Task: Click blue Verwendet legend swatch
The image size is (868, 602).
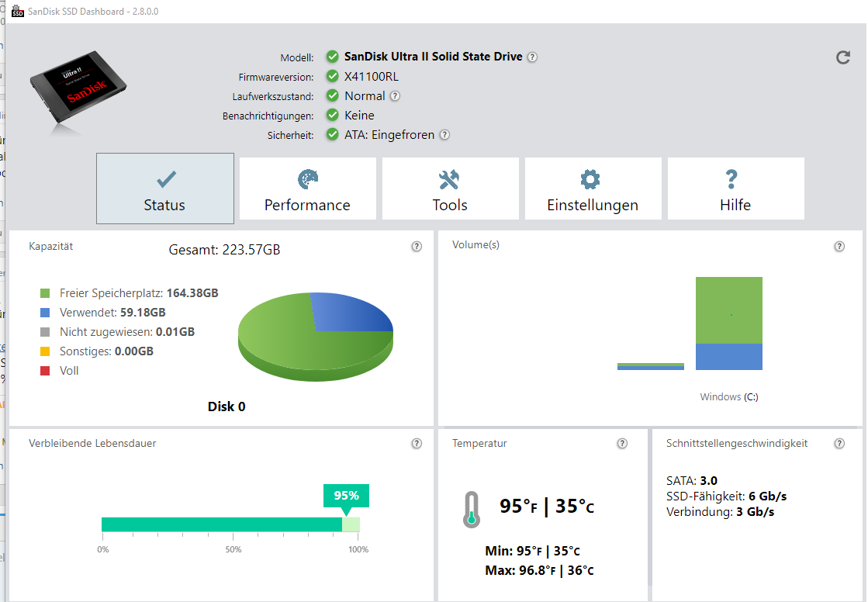Action: tap(46, 313)
